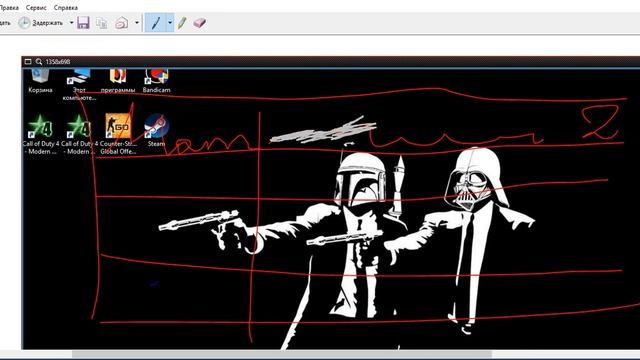Viewport: 640px width, 360px height.
Task: Click the horizontal scrollbar at the bottom
Action: pyautogui.click(x=282, y=354)
